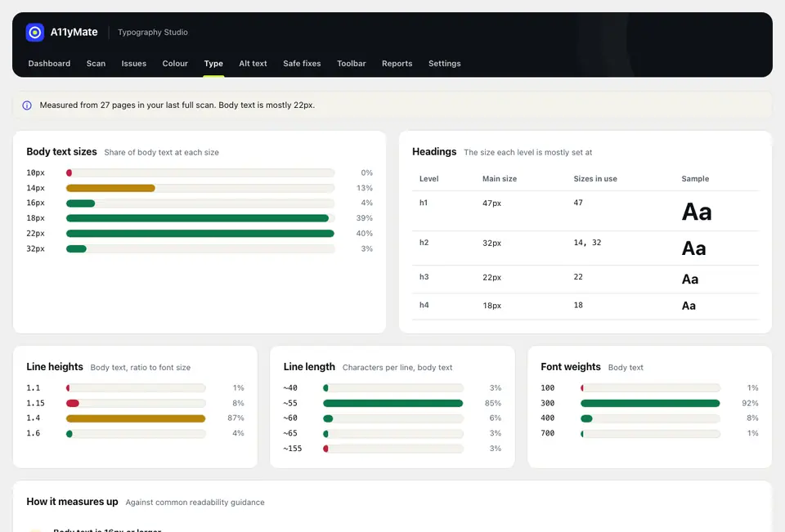The image size is (785, 532).
Task: Click the 100 font weight bar
Action: (650, 388)
